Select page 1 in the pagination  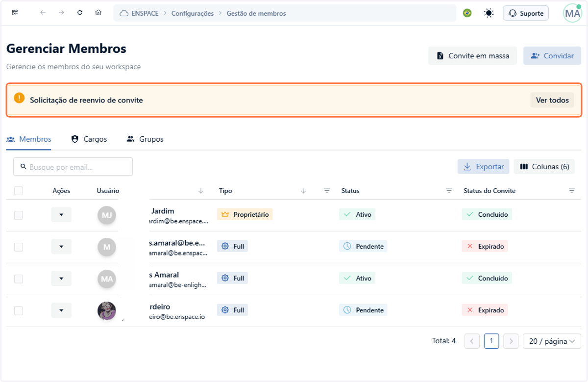pyautogui.click(x=491, y=341)
